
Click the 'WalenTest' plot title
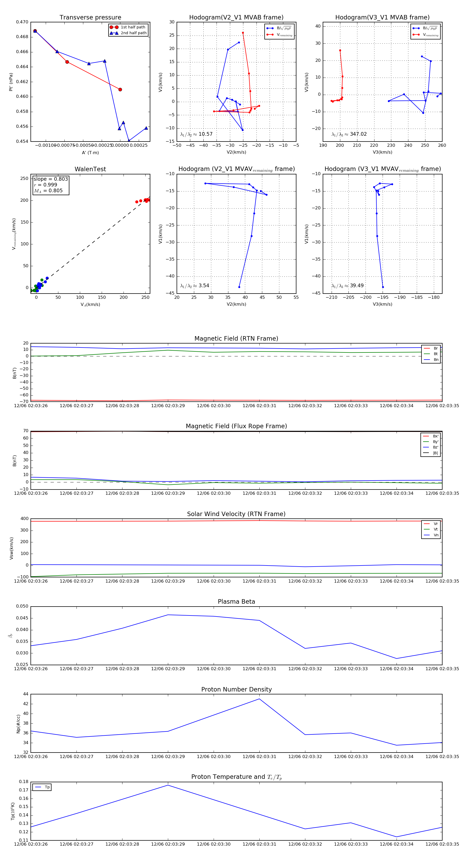coord(90,169)
